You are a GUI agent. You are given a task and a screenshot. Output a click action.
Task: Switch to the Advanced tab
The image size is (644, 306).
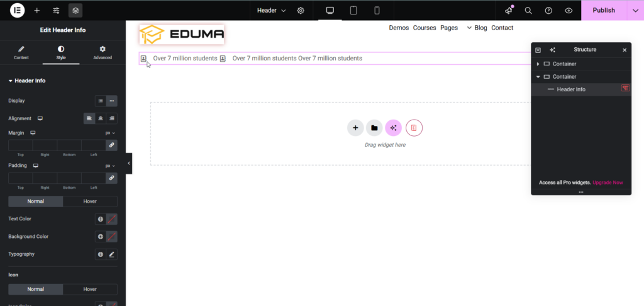103,53
